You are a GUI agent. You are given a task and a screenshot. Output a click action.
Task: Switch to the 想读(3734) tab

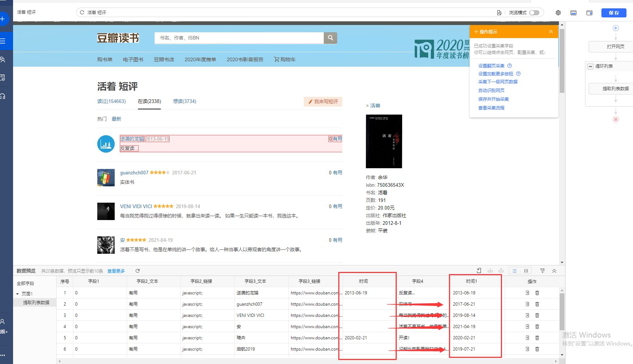[185, 101]
